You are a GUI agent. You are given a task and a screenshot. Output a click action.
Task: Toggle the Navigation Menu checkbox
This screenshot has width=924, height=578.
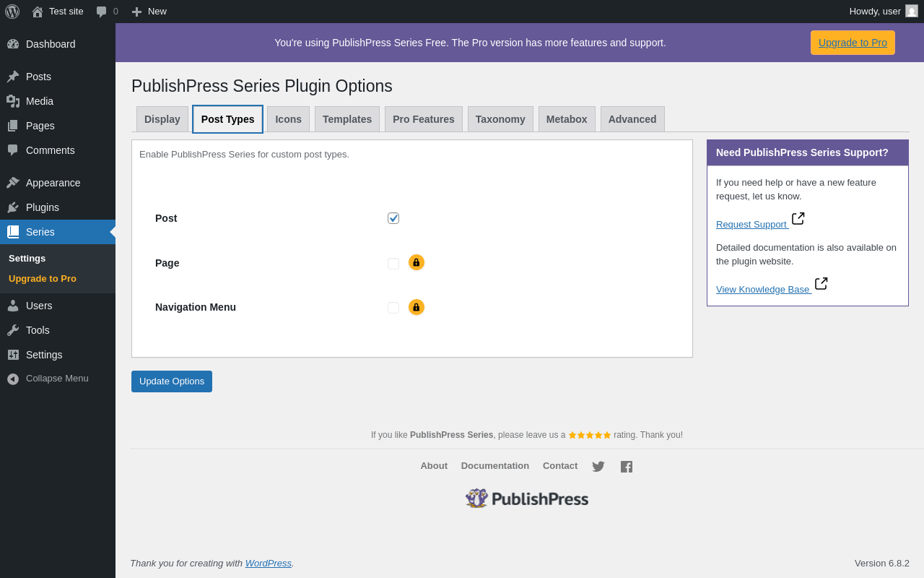point(393,308)
